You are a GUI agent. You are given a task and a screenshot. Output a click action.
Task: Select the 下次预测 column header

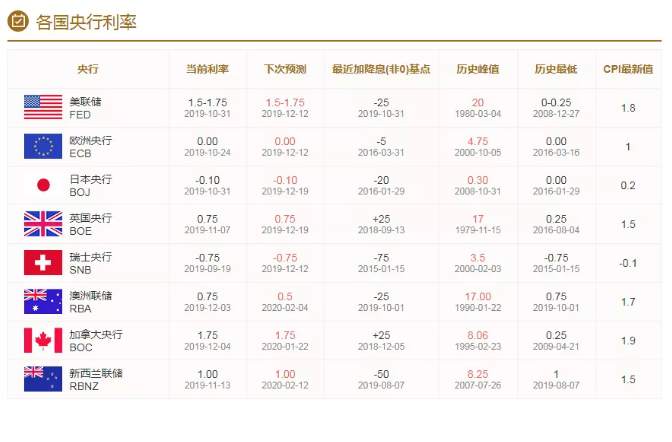click(x=285, y=69)
